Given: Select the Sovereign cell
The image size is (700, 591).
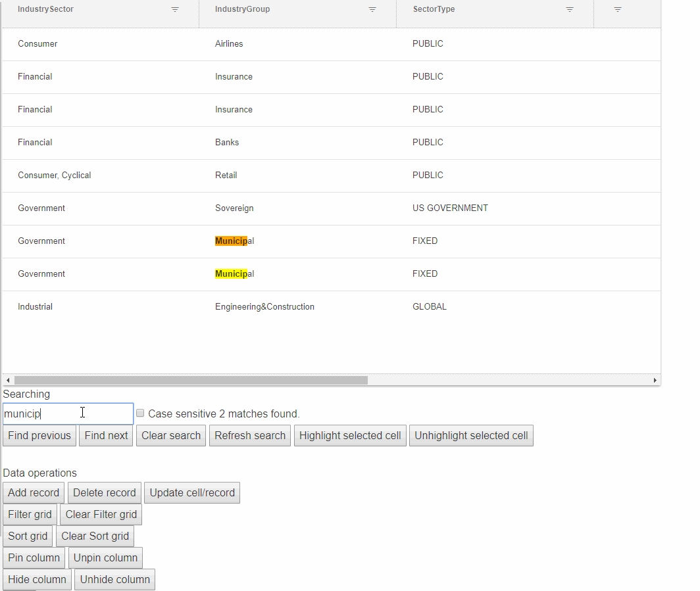Looking at the screenshot, I should (298, 208).
